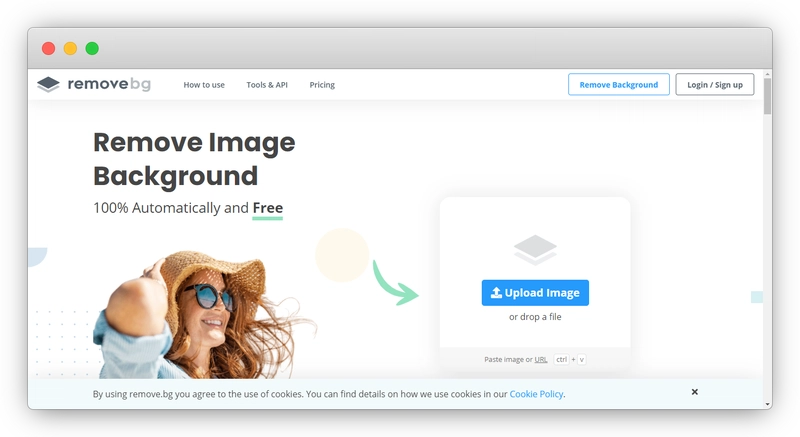The image size is (800, 437).
Task: Click the Remove Background button
Action: (x=619, y=85)
